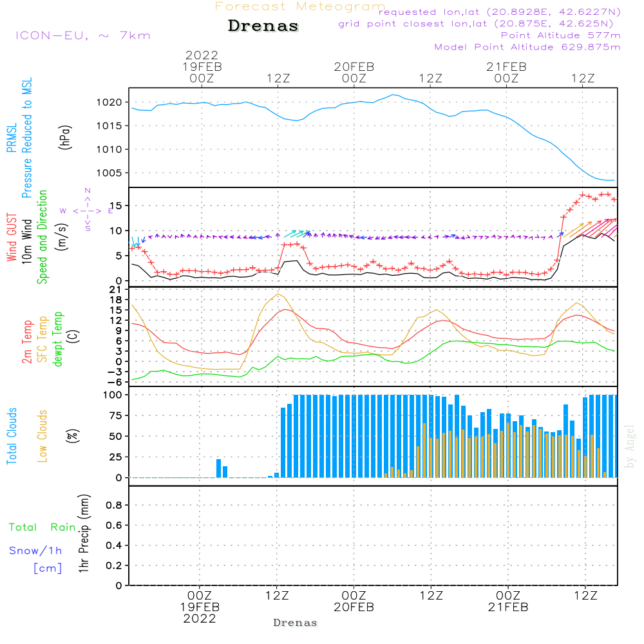Click the '1hr Precip (mm)' axis label
Viewport: 644px width, 644px height.
click(84, 533)
